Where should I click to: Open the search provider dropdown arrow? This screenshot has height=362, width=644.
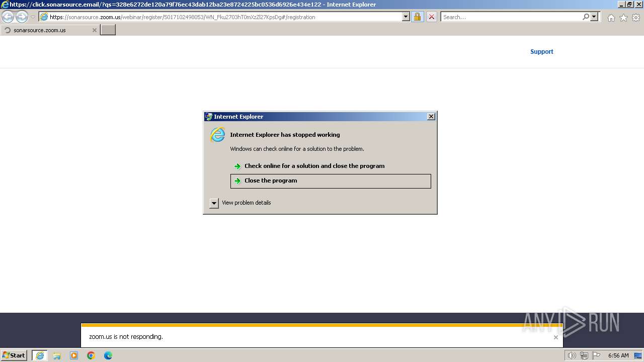[x=594, y=17]
